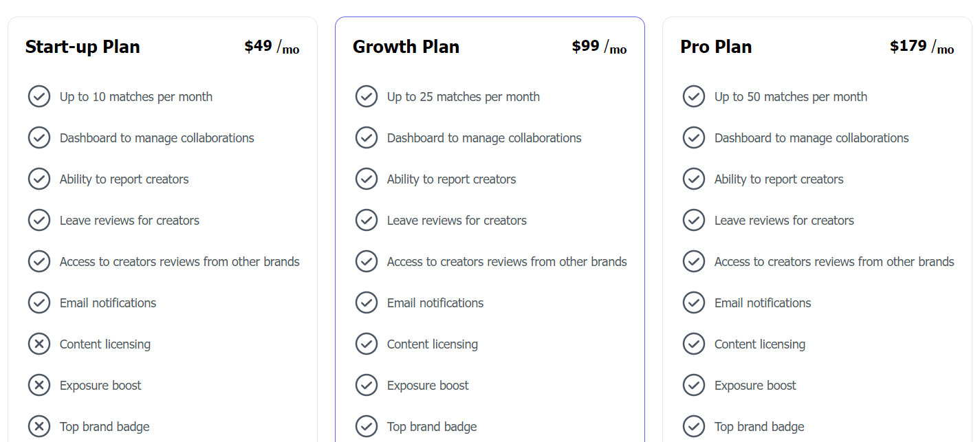Click the X icon next to Start-up Exposure boost
Viewport: 980px width, 442px height.
pyautogui.click(x=39, y=385)
